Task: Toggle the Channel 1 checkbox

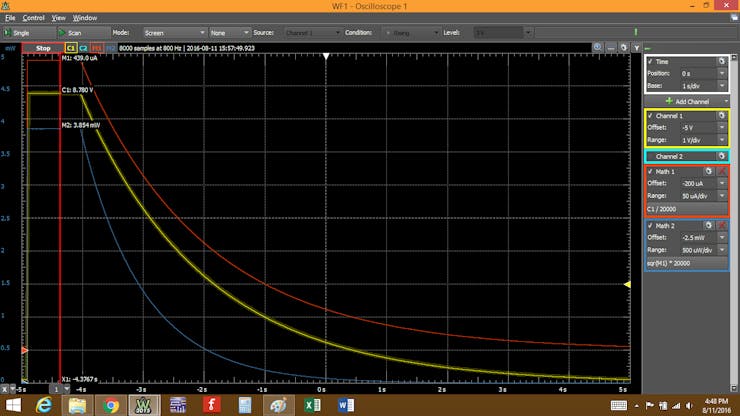Action: coord(650,116)
